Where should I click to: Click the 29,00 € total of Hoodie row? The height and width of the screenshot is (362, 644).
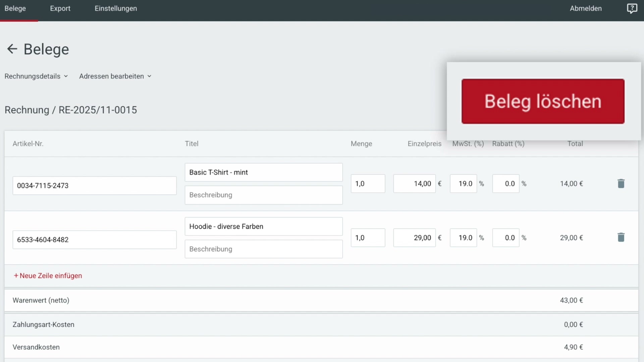coord(571,238)
